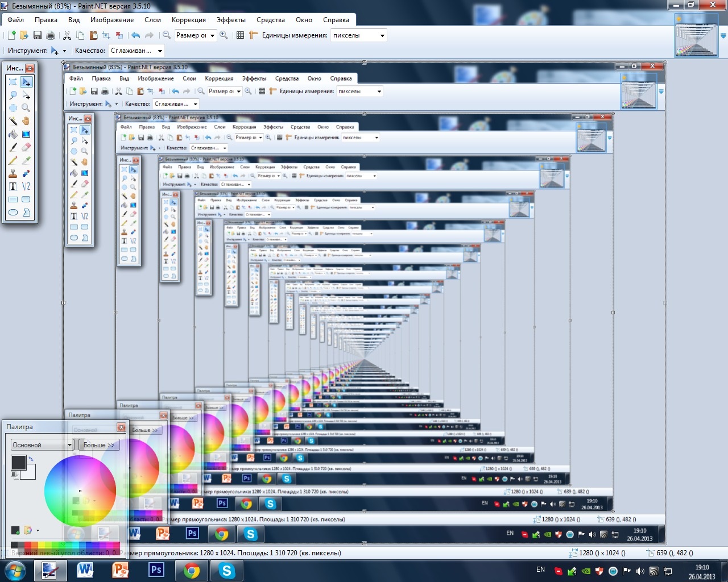728x582 pixels.
Task: Select the Magic Wand tool in outermost Tools panel
Action: pyautogui.click(x=13, y=120)
